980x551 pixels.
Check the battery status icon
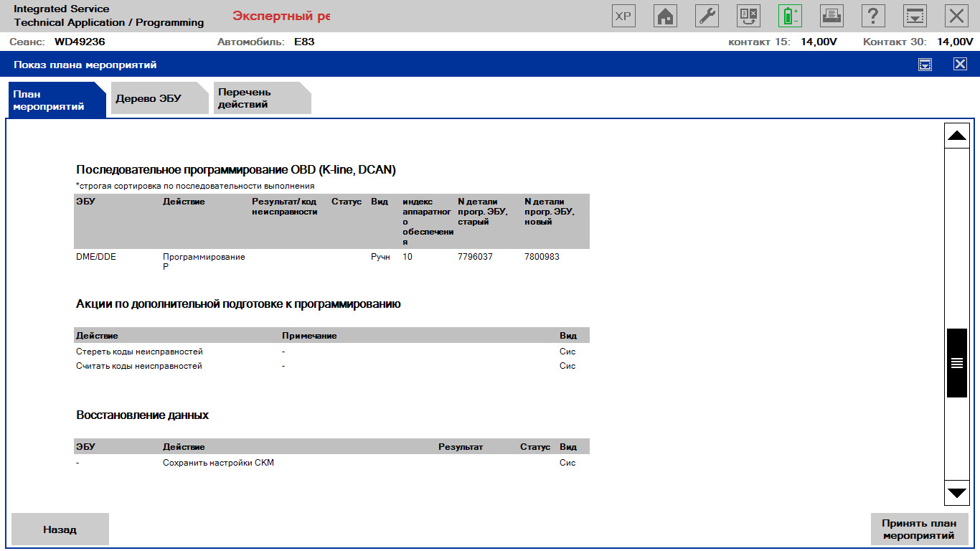(x=791, y=16)
